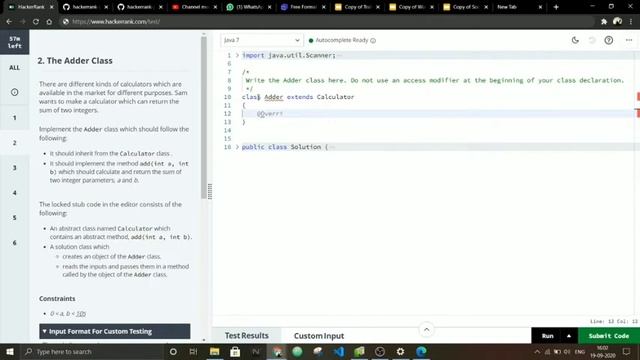Switch to the Free Format tab
The image size is (640, 360).
(302, 7)
